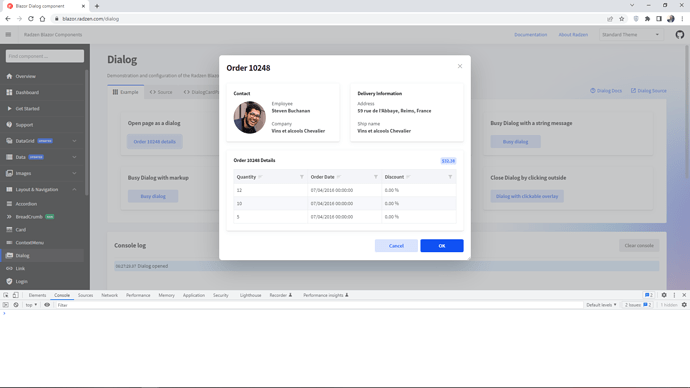
Task: Open the DevTools Network tab
Action: tap(110, 295)
